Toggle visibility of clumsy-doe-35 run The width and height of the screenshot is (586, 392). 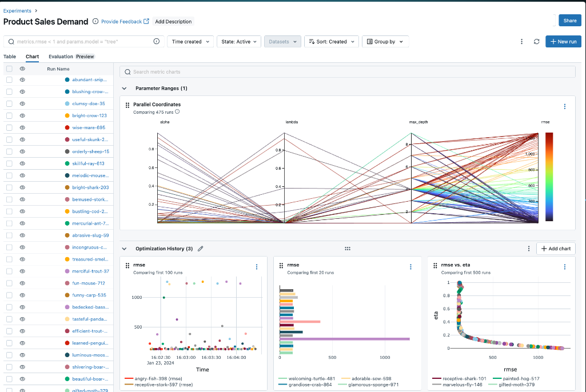[22, 103]
